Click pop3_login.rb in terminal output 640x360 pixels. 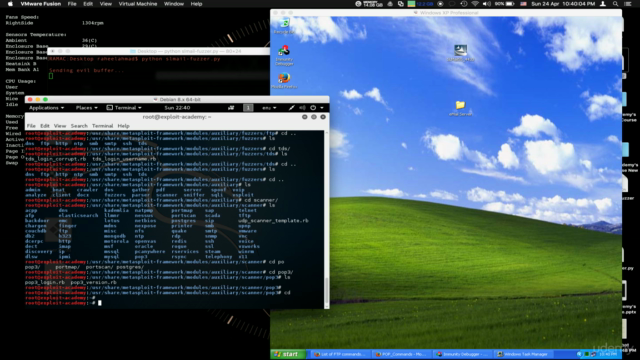point(45,282)
